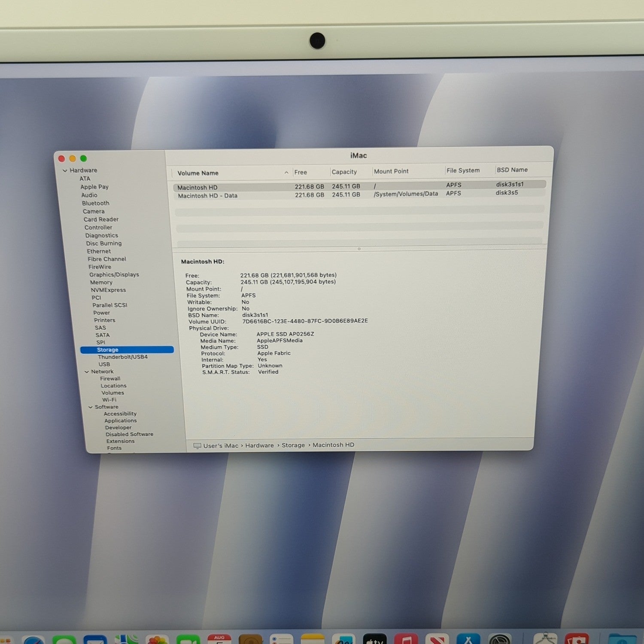
Task: Select Apple Pay in the sidebar
Action: pyautogui.click(x=94, y=187)
